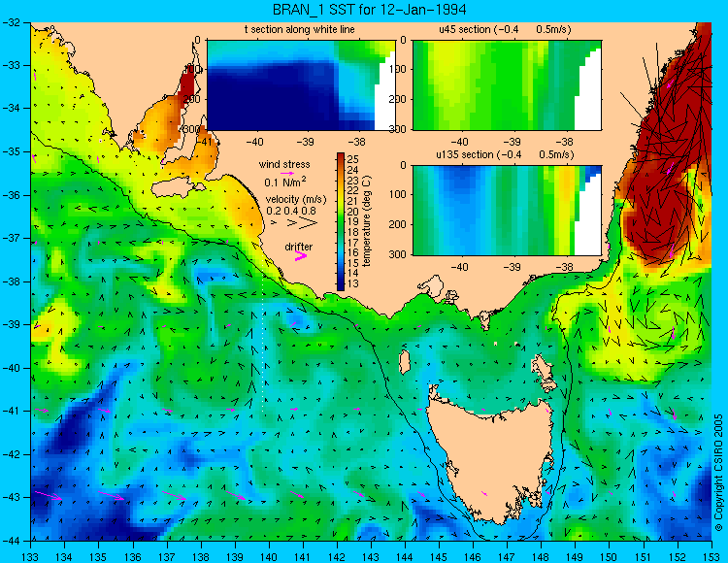Open the u45 section inset plot
This screenshot has height=563, width=728.
(x=507, y=85)
